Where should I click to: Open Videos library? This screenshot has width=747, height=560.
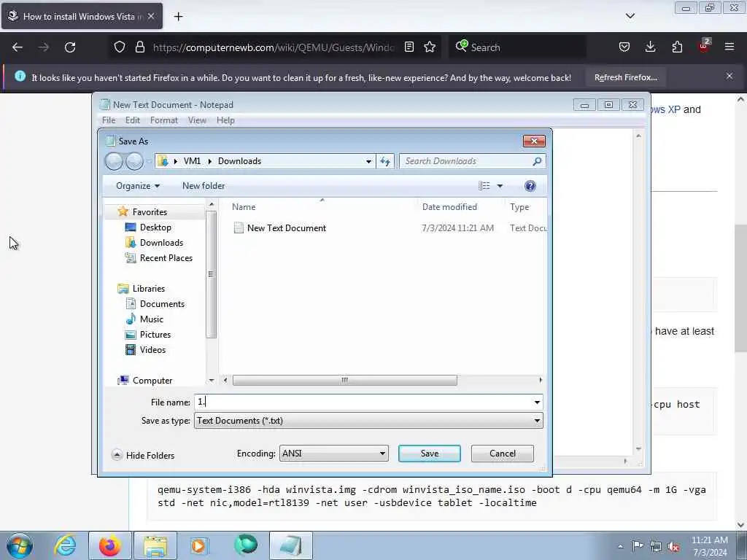[152, 349]
